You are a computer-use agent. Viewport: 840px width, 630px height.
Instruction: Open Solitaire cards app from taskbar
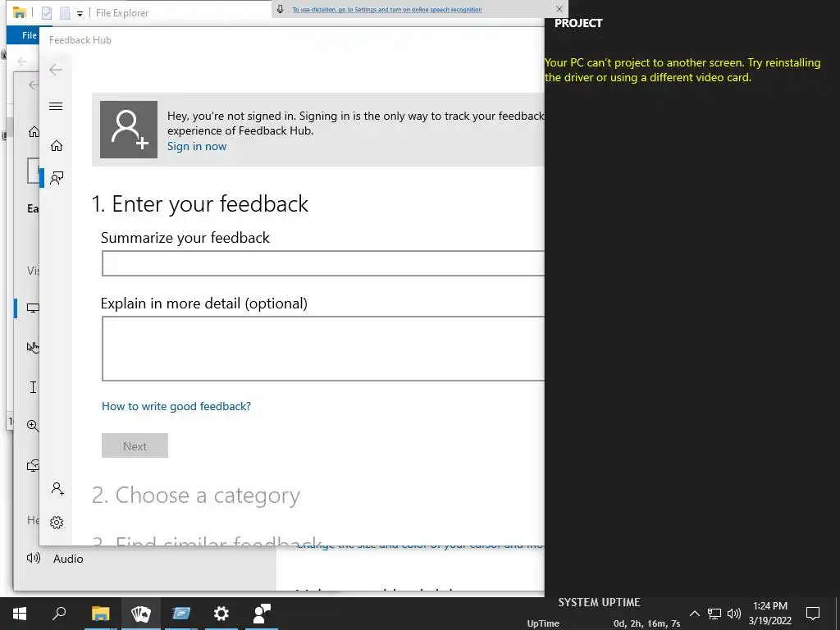tap(141, 614)
